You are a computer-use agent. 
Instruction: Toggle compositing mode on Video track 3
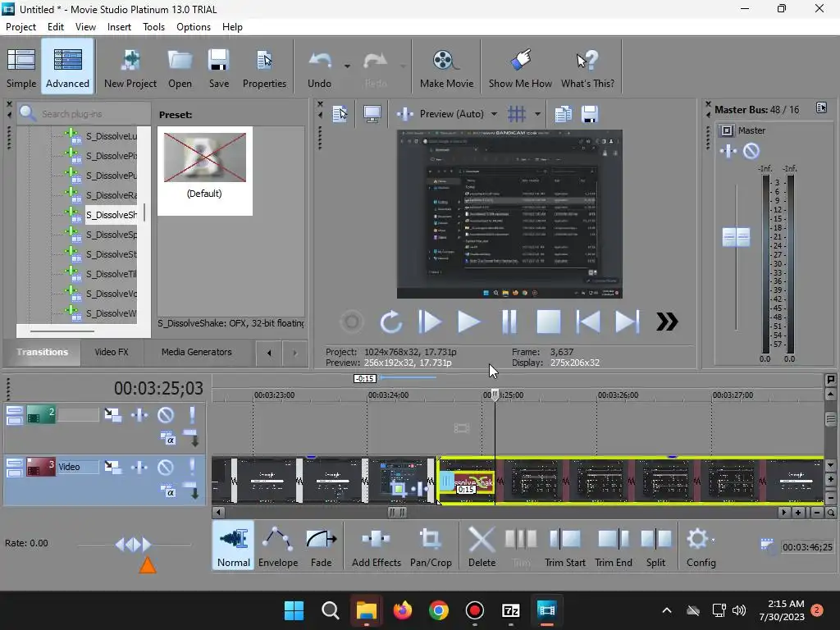click(168, 491)
